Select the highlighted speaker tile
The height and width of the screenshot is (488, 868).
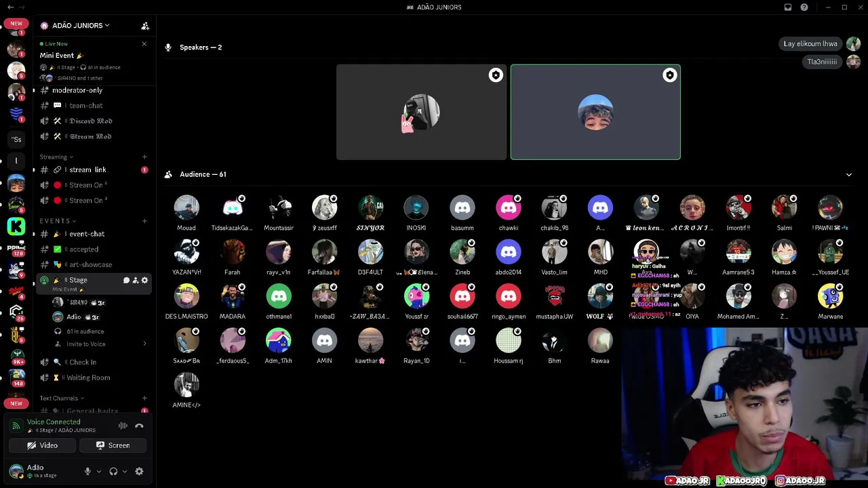595,113
